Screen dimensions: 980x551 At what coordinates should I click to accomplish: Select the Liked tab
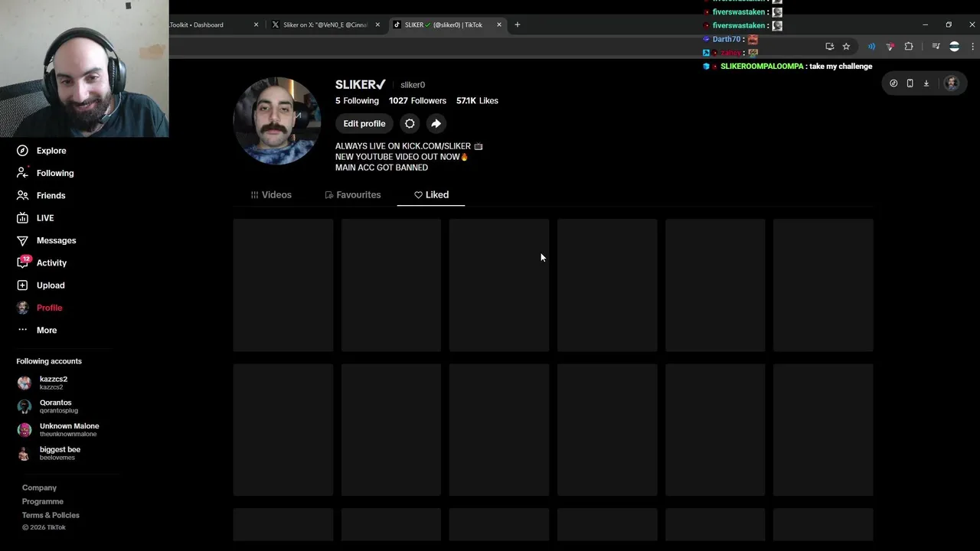click(x=431, y=195)
